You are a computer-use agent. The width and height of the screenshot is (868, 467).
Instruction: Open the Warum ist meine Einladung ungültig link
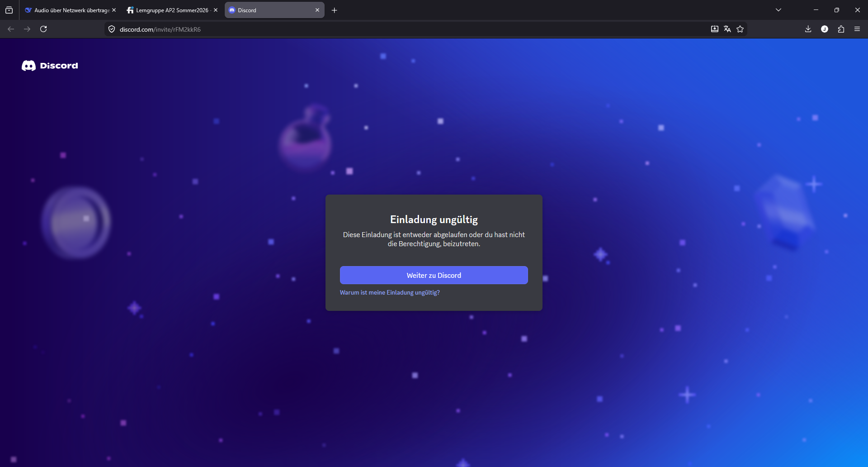click(390, 293)
